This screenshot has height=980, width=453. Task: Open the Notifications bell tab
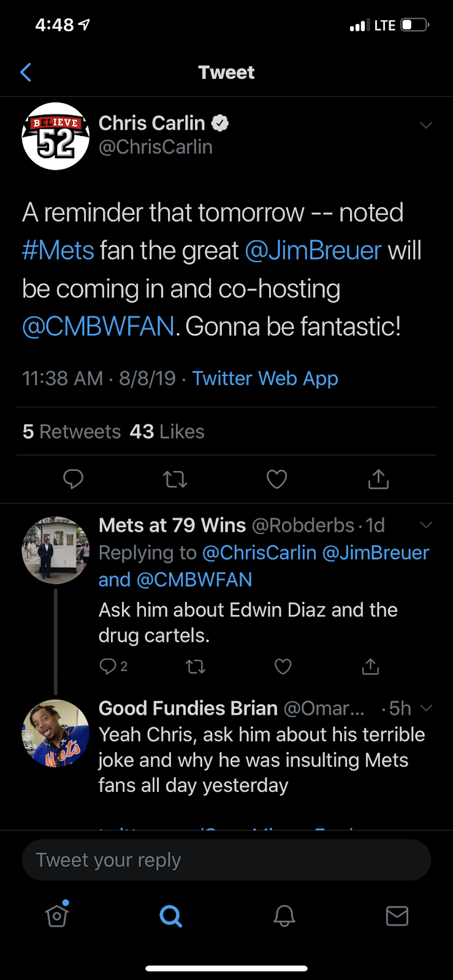pyautogui.click(x=284, y=916)
